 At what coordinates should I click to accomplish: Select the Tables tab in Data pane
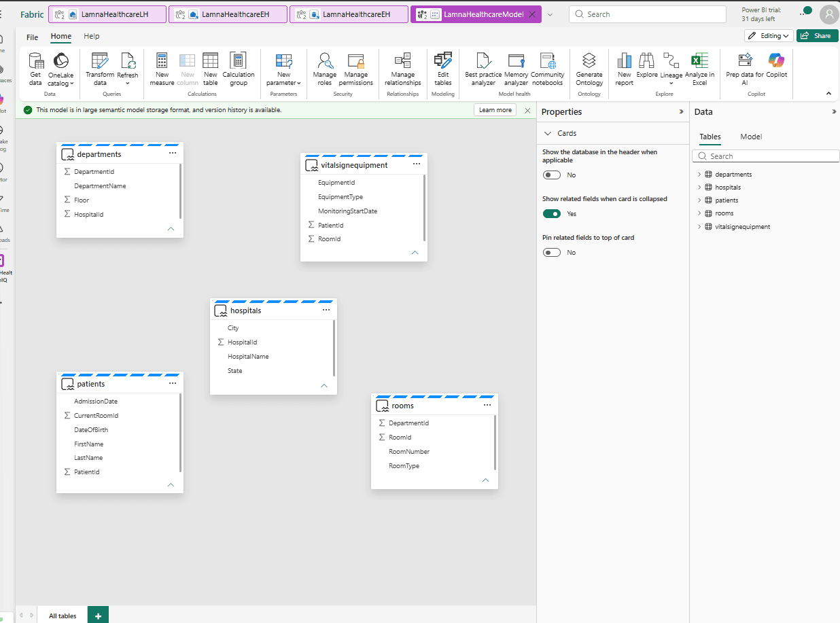point(710,137)
